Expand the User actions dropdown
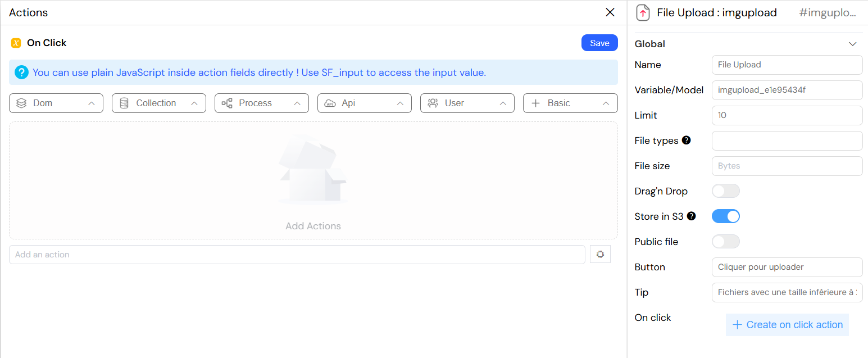This screenshot has height=358, width=868. (467, 103)
